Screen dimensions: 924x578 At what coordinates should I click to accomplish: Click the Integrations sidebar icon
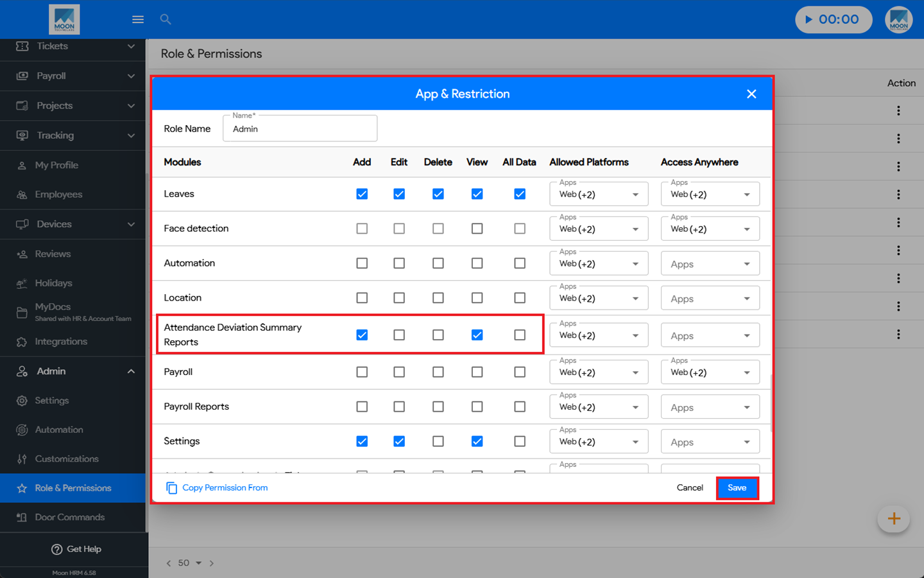[x=22, y=342]
